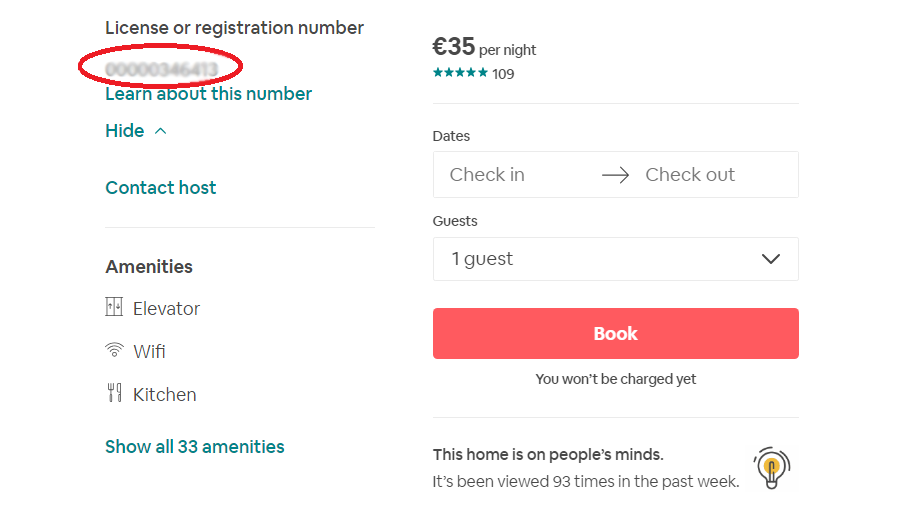Open 'Learn about this number' link
This screenshot has height=508, width=911.
[x=208, y=94]
